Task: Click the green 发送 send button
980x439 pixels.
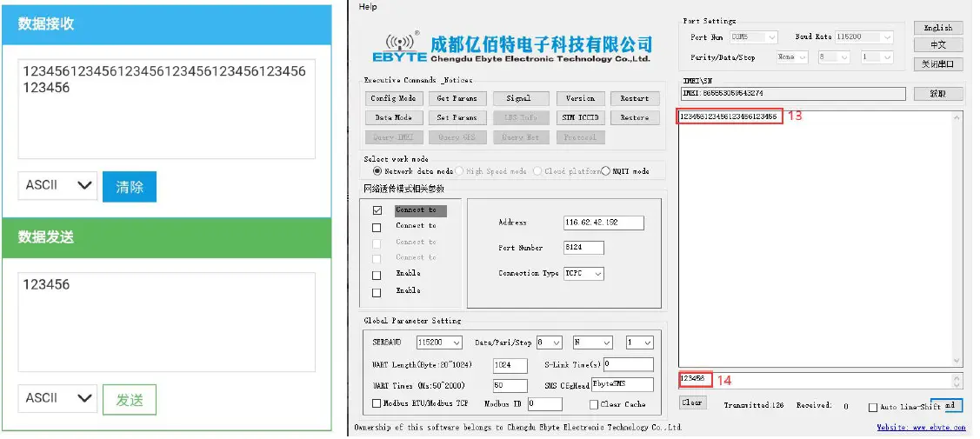Action: 130,400
